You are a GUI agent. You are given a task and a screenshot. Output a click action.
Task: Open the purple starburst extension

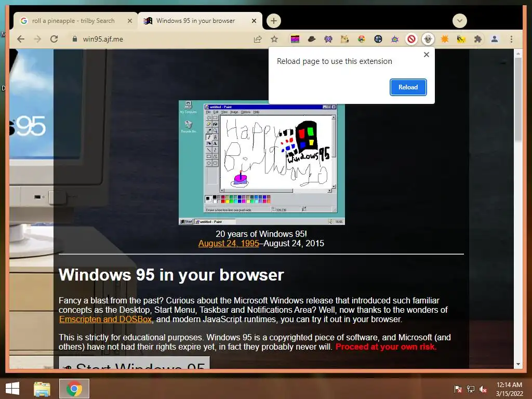coord(395,39)
